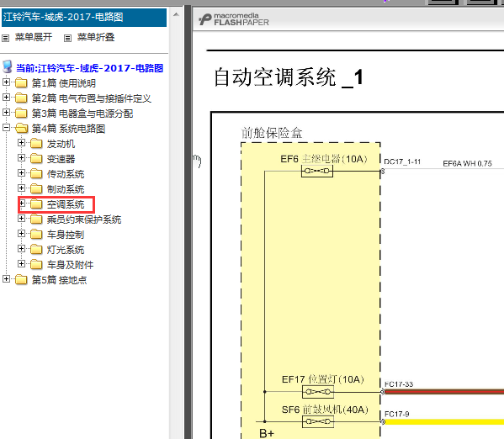The height and width of the screenshot is (439, 504).
Task: Open 传动系统 tree item
Action: coord(66,174)
